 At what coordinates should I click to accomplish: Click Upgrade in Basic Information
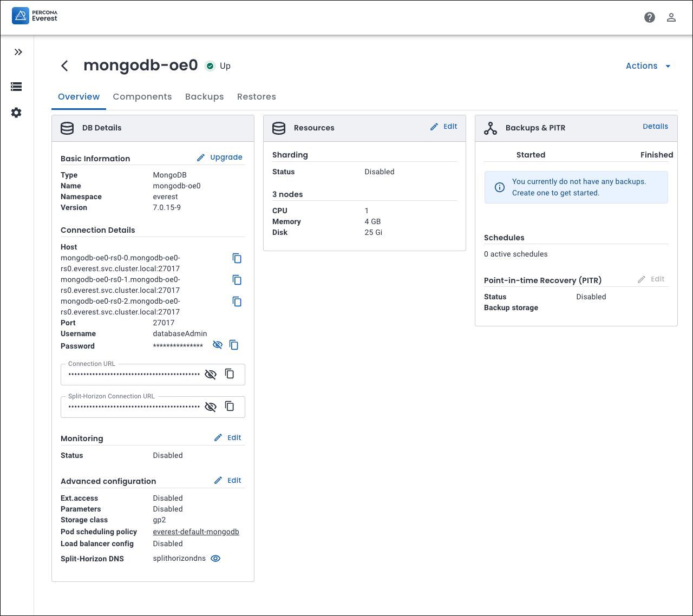(x=220, y=158)
